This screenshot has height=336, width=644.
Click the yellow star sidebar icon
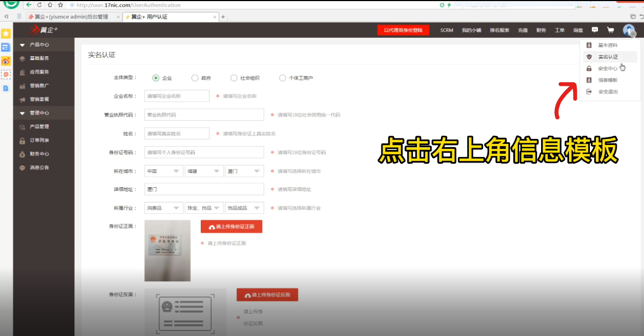(6, 33)
